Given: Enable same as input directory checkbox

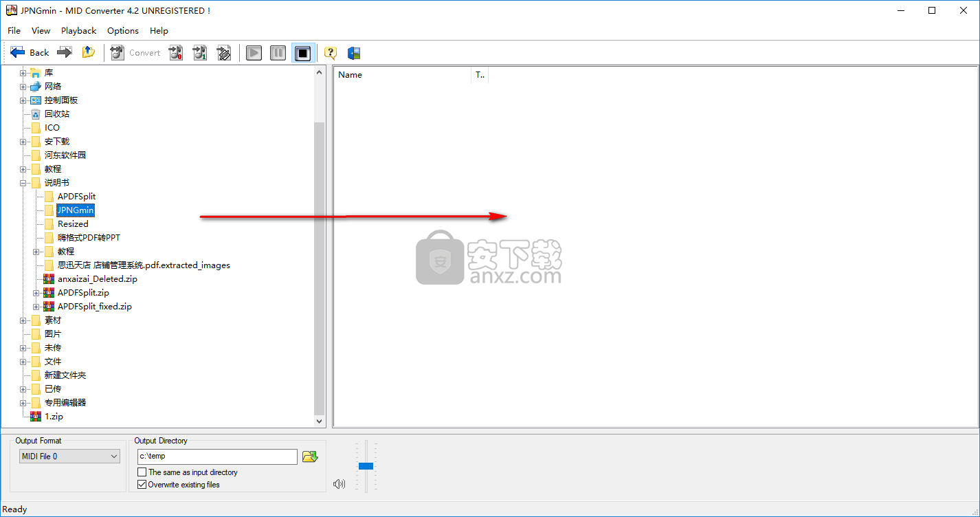Looking at the screenshot, I should click(142, 472).
